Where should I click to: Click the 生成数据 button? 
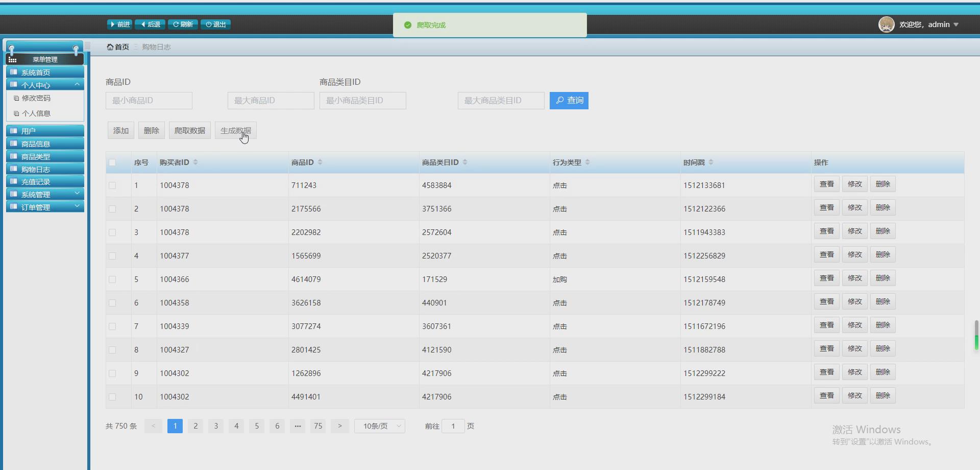click(236, 131)
